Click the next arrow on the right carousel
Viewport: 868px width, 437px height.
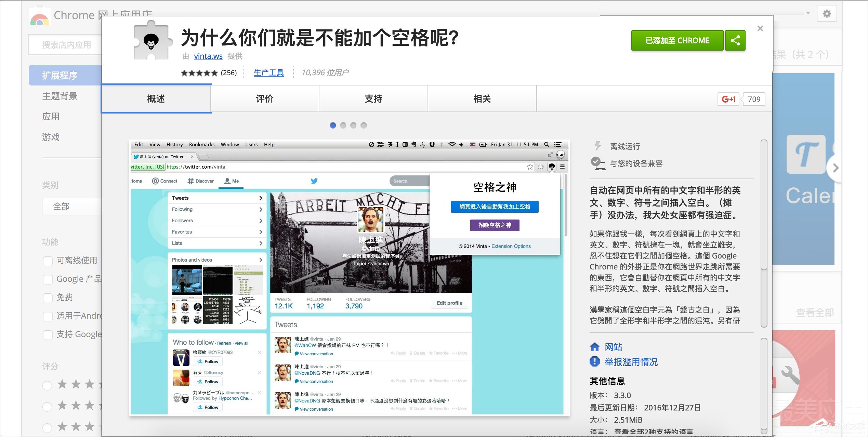(x=836, y=168)
